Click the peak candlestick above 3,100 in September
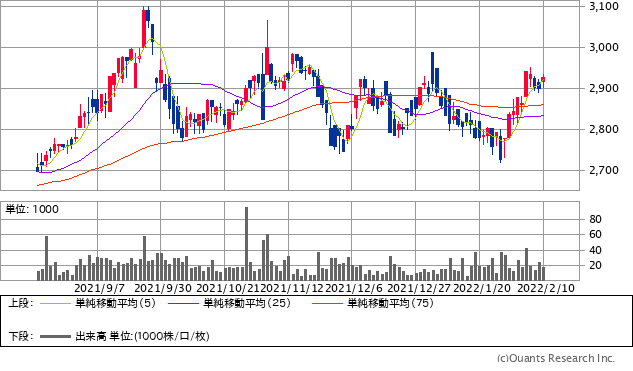This screenshot has height=371, width=633. [x=144, y=28]
